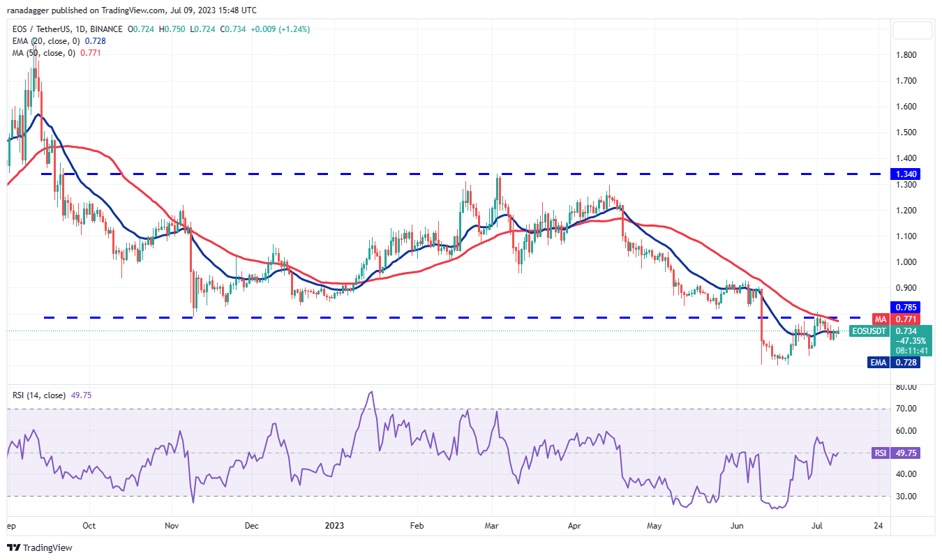Click the 70.00 level on RSI scale

pyautogui.click(x=906, y=409)
